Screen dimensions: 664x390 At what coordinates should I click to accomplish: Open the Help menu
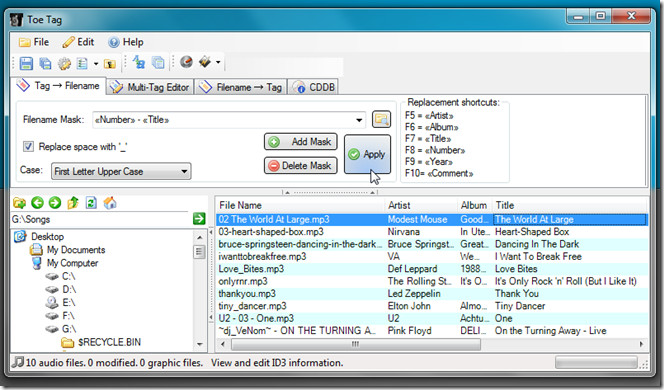(126, 42)
